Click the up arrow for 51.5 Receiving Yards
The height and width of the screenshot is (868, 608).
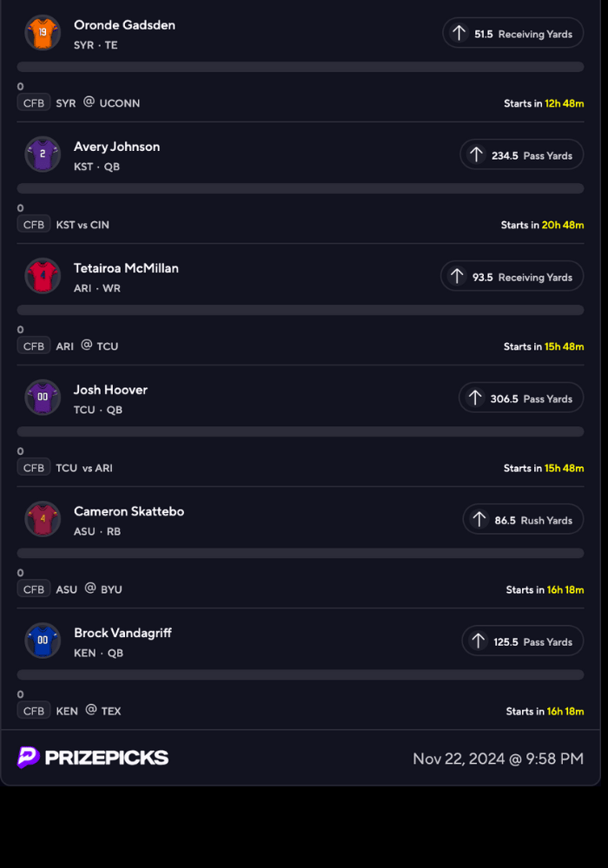click(459, 33)
